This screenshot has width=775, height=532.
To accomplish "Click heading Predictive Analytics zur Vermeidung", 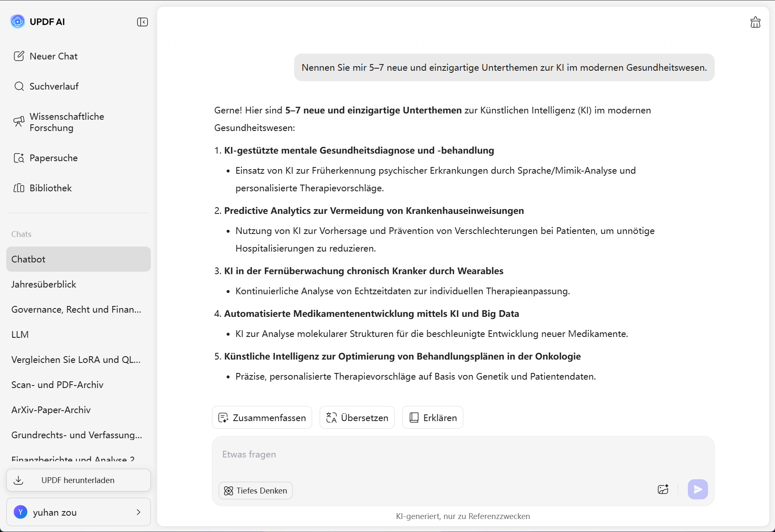I will tap(374, 211).
